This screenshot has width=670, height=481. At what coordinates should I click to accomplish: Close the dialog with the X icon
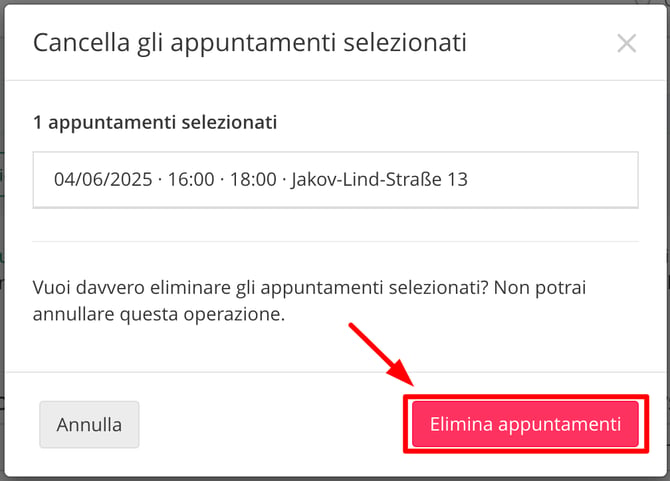[x=626, y=43]
